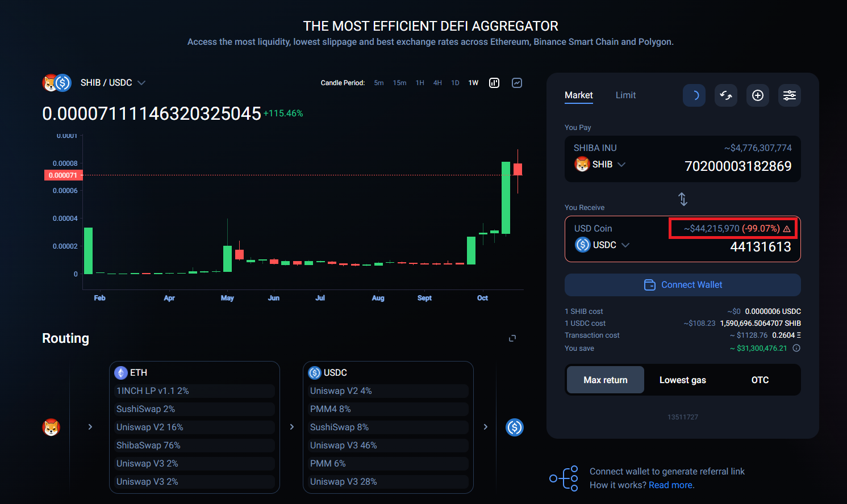This screenshot has height=504, width=847.
Task: Switch to line chart view icon
Action: point(517,83)
